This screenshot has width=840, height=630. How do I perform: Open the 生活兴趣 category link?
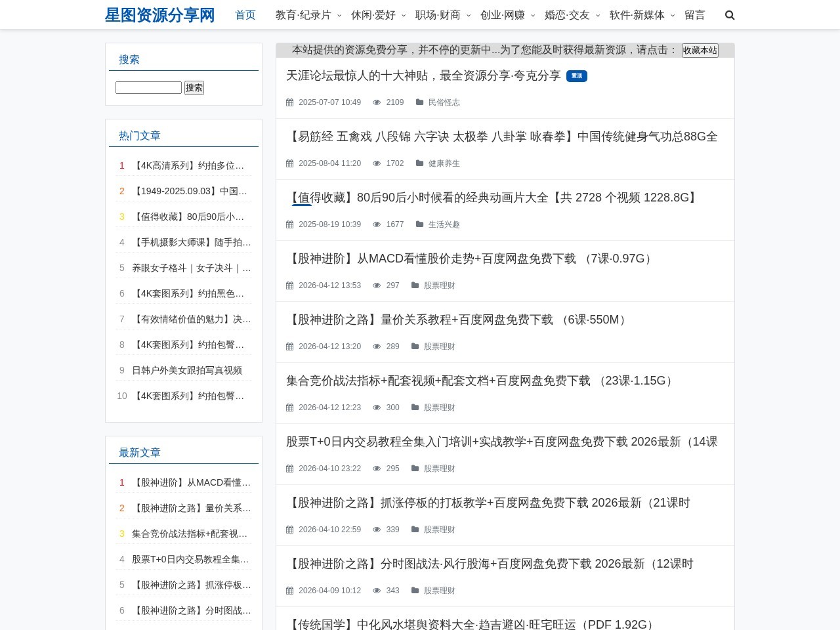pyautogui.click(x=444, y=224)
